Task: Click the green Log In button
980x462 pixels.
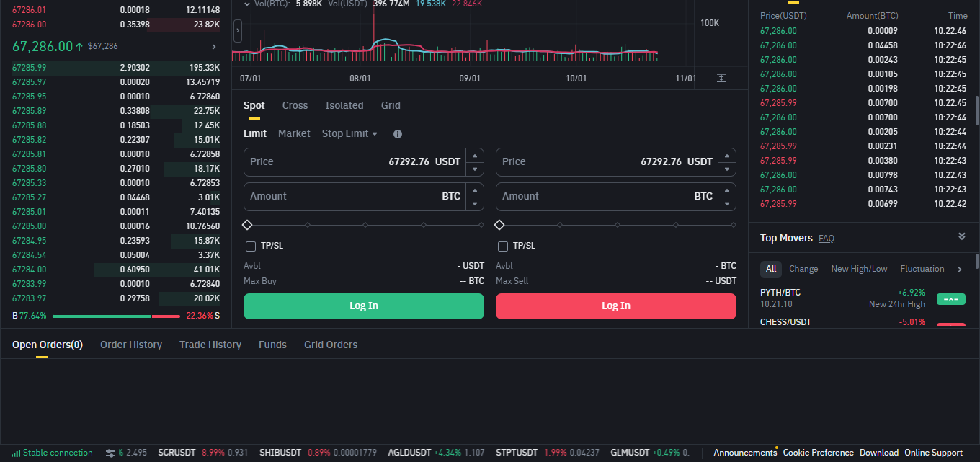Action: tap(364, 306)
